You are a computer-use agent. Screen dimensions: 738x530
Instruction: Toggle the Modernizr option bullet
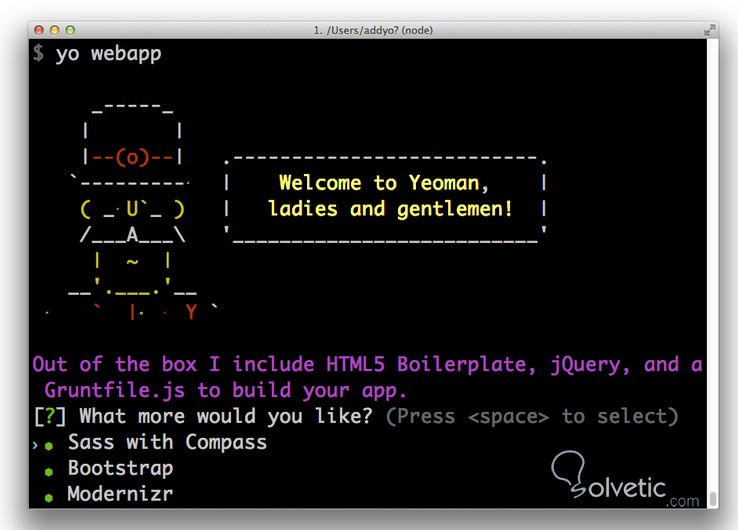pyautogui.click(x=49, y=498)
